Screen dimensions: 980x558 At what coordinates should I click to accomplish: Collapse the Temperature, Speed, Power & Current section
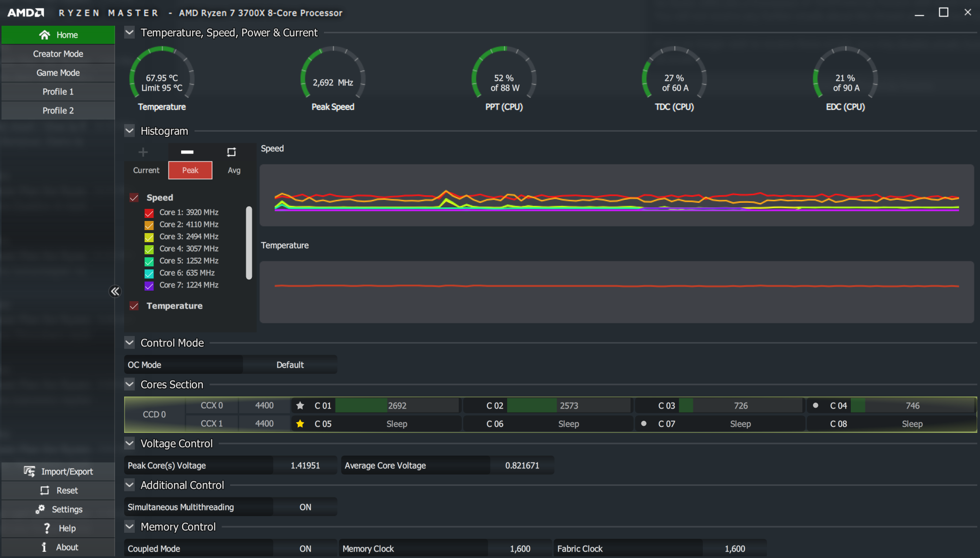point(130,32)
